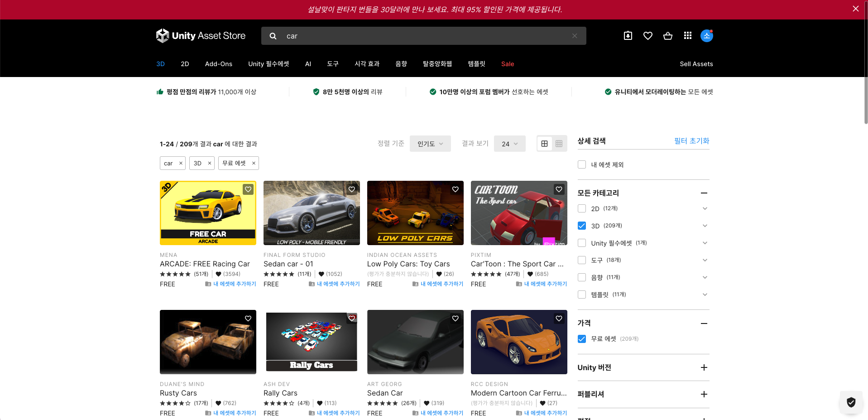Image resolution: width=868 pixels, height=420 pixels.
Task: Close the red promotional banner
Action: pyautogui.click(x=856, y=9)
